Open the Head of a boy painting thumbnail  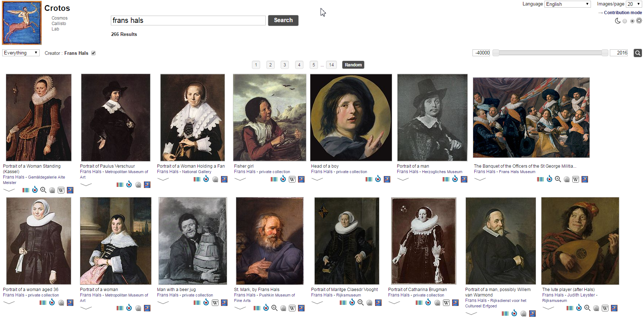pos(351,118)
